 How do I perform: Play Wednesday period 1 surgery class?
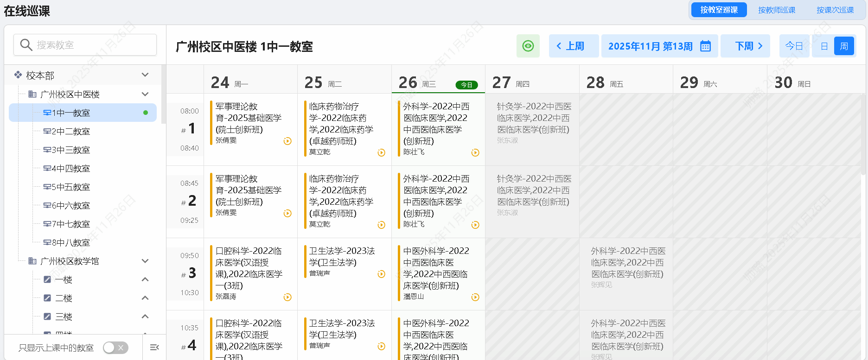coord(475,152)
